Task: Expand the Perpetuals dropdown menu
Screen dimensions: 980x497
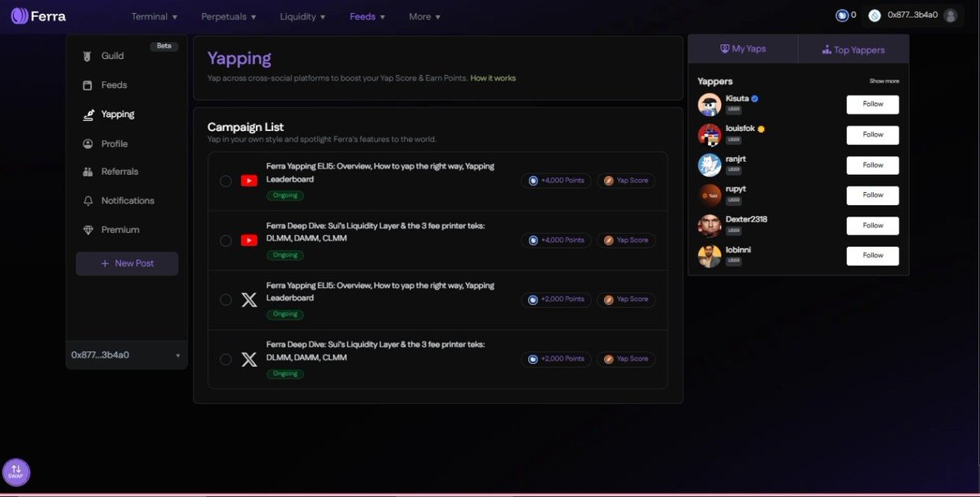Action: tap(229, 17)
